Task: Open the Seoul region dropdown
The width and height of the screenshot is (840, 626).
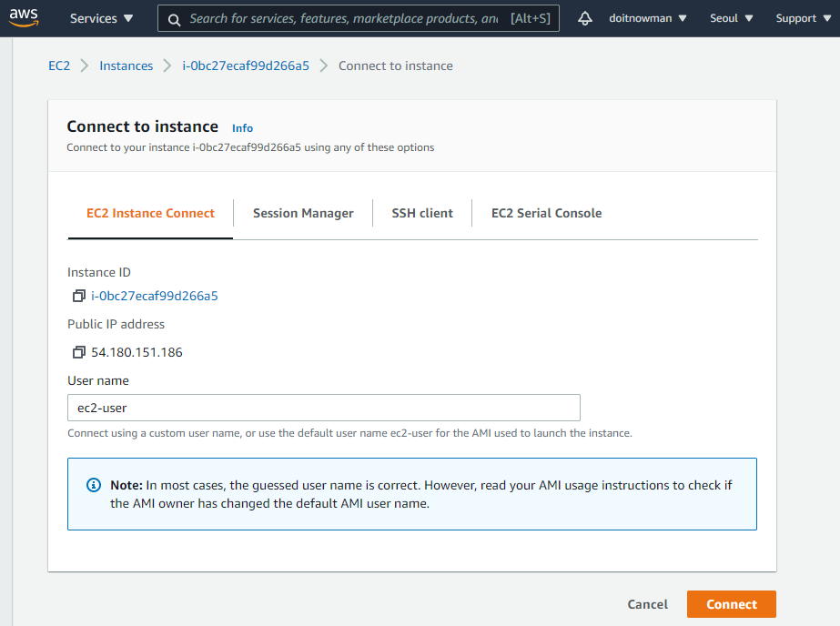Action: pos(732,18)
